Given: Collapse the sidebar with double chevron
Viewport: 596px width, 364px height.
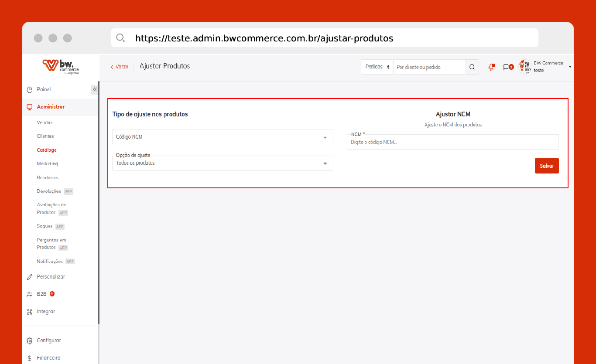Looking at the screenshot, I should tap(95, 89).
